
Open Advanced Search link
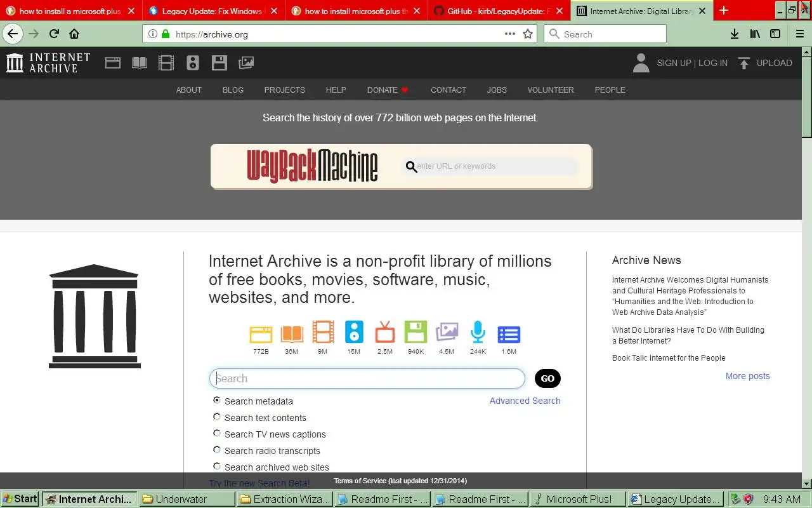tap(525, 401)
